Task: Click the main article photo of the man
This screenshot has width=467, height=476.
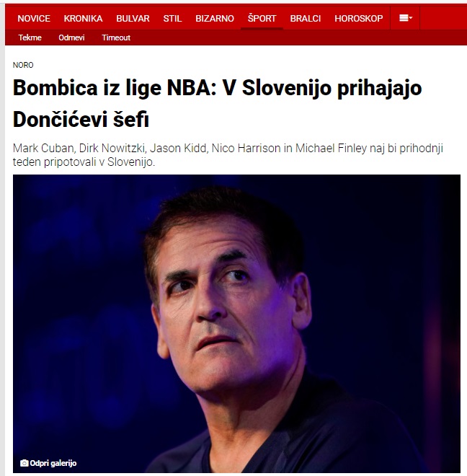Action: point(236,323)
